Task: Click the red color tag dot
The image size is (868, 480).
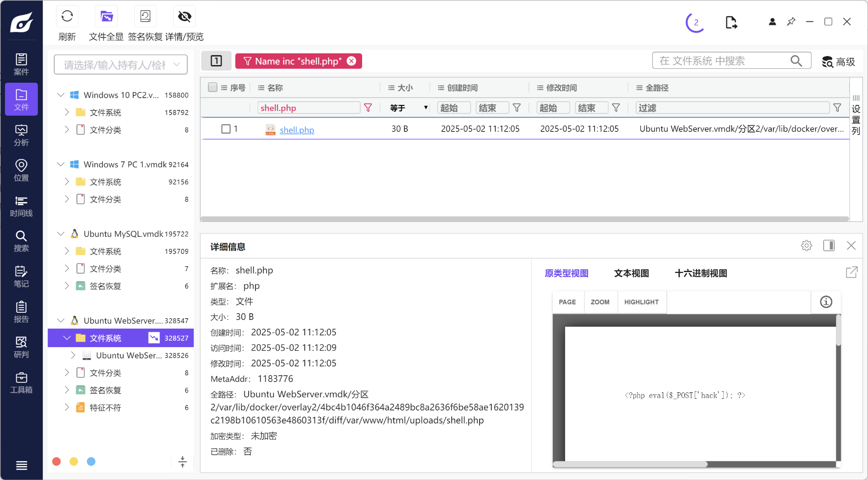Action: click(57, 461)
